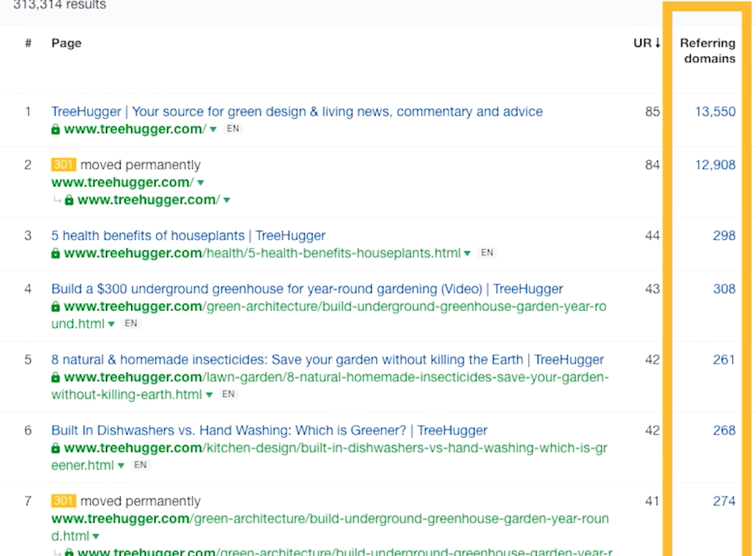Open 13,550 referring domains count
This screenshot has width=756, height=556.
(x=715, y=111)
